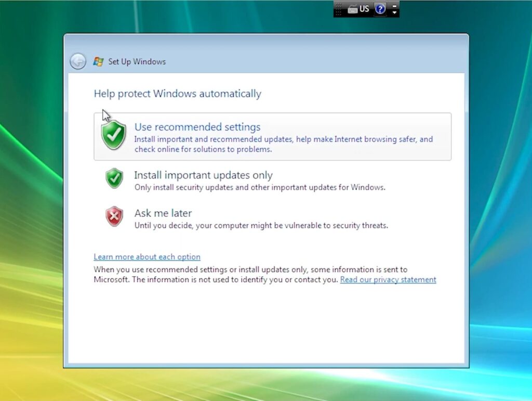This screenshot has height=401, width=532.
Task: Open "Read our privacy statement" link
Action: [x=388, y=280]
